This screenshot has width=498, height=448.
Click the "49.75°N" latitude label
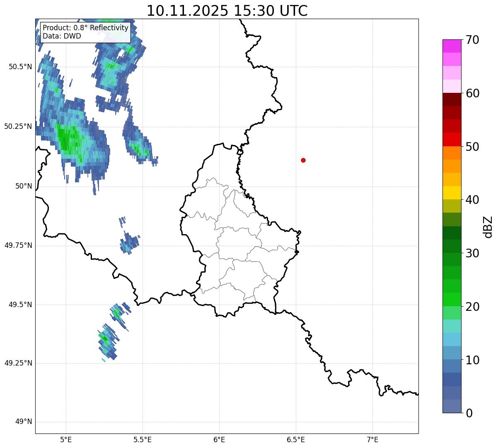click(x=18, y=245)
